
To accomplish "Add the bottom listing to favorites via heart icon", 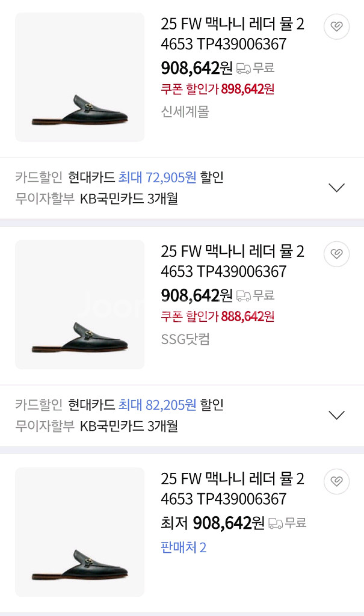I will pos(336,481).
